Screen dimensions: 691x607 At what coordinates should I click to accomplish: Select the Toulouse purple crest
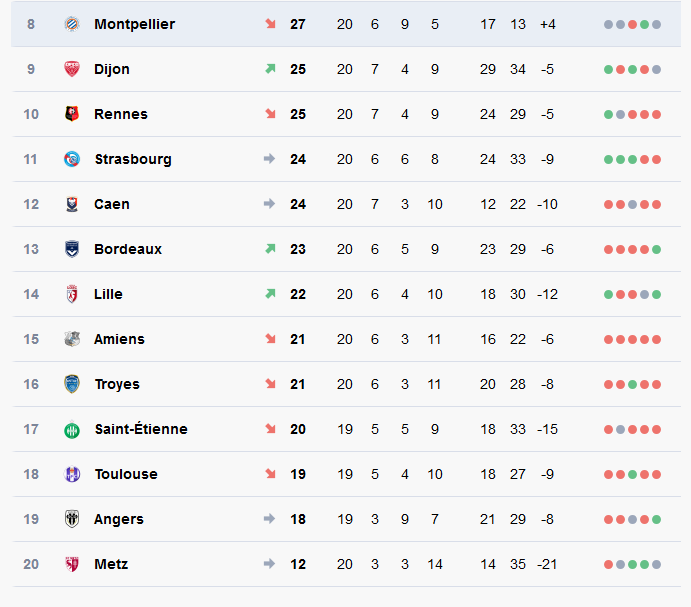point(72,474)
